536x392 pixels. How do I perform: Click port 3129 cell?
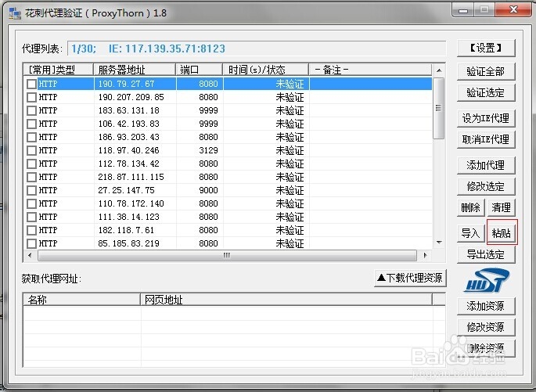[208, 150]
